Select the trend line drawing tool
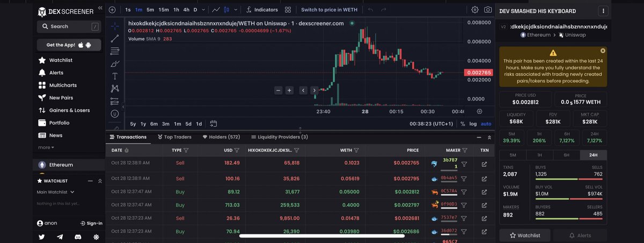Viewport: 644px width, 243px height. pyautogui.click(x=115, y=39)
